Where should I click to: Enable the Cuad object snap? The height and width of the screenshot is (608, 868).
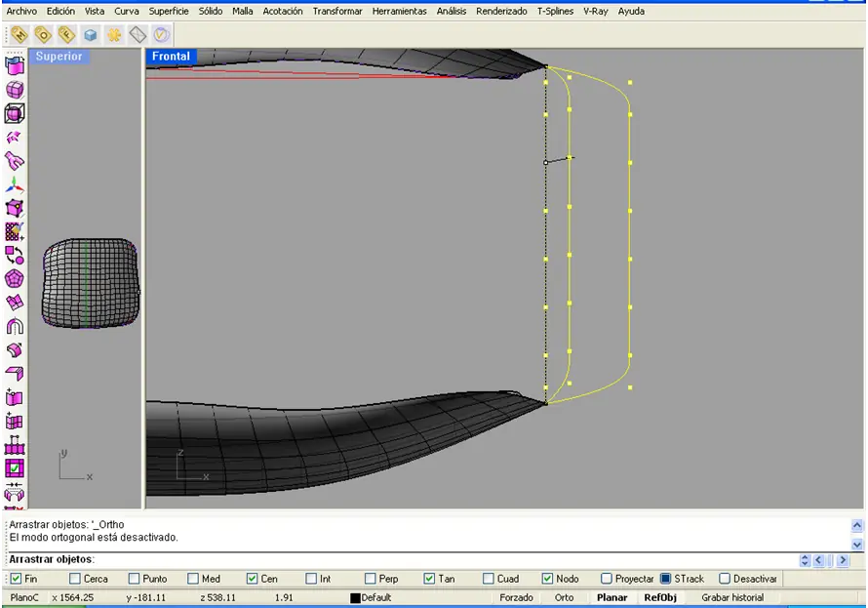click(489, 579)
